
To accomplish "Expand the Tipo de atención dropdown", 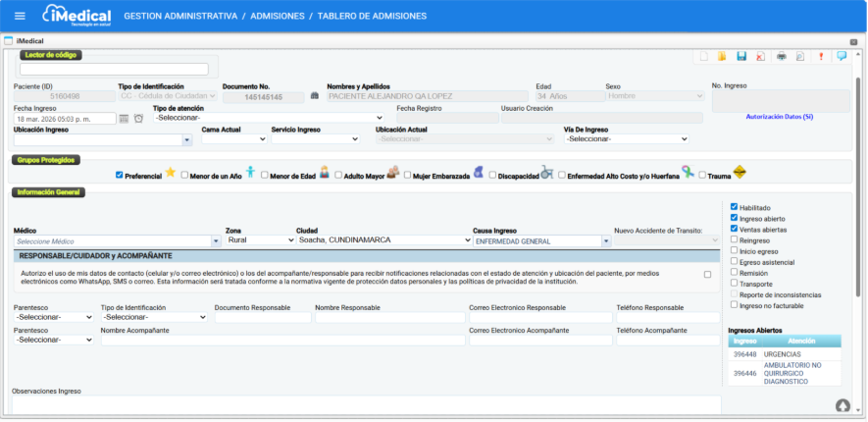I will click(269, 118).
